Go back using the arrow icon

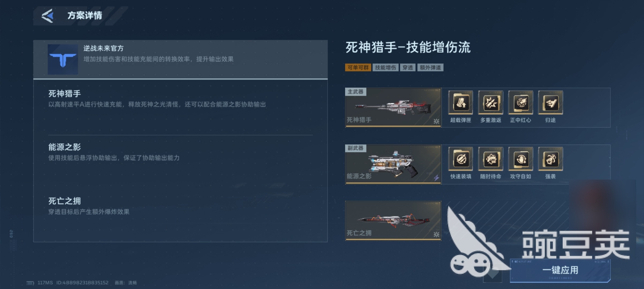pyautogui.click(x=48, y=16)
